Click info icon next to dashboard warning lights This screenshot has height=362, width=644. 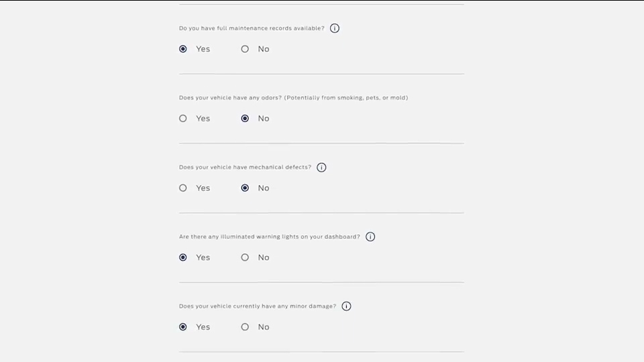point(370,237)
